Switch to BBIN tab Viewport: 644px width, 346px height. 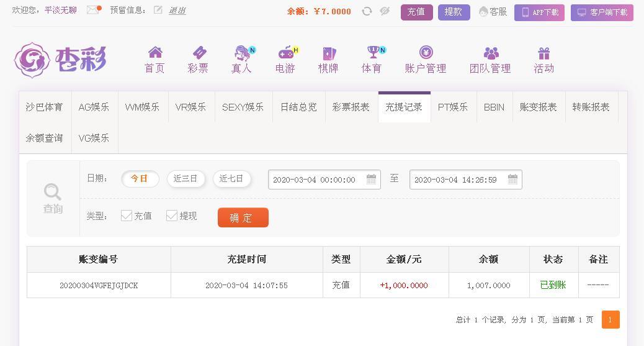point(494,107)
